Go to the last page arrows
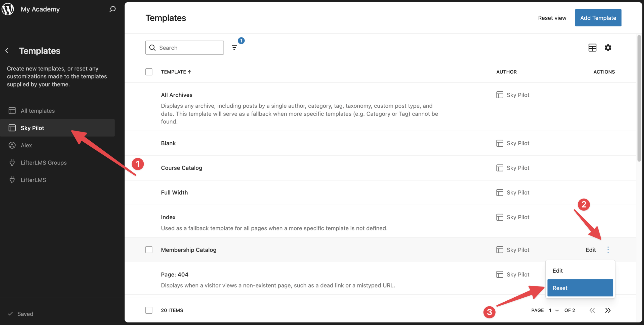 [x=608, y=310]
